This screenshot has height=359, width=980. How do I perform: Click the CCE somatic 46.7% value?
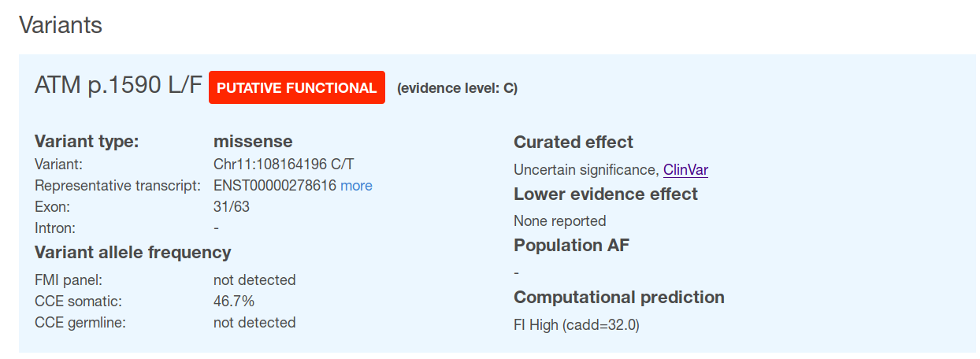(x=234, y=302)
